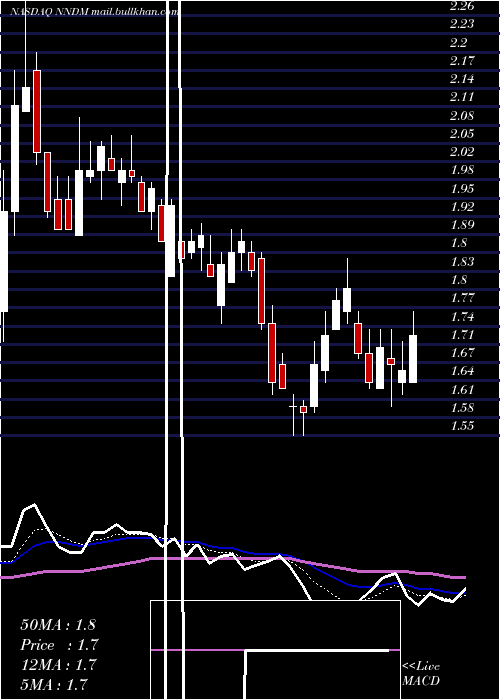Image resolution: width=500 pixels, height=700 pixels.
Task: Click the '5MA : 1.7' legend value
Action: click(54, 684)
